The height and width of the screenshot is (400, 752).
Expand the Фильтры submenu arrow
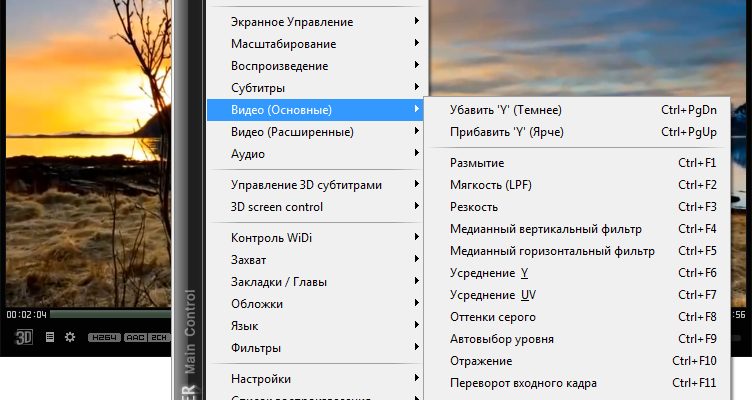pos(416,347)
